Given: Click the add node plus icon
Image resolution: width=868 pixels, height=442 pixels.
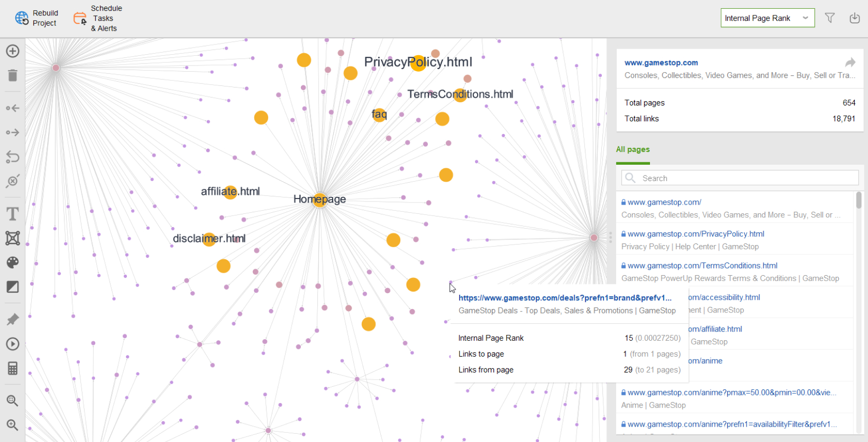Looking at the screenshot, I should (13, 51).
